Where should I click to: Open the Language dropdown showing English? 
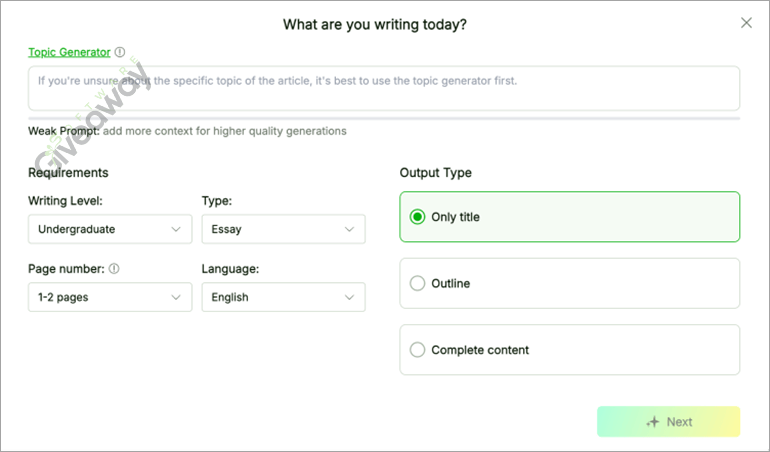[x=283, y=297]
